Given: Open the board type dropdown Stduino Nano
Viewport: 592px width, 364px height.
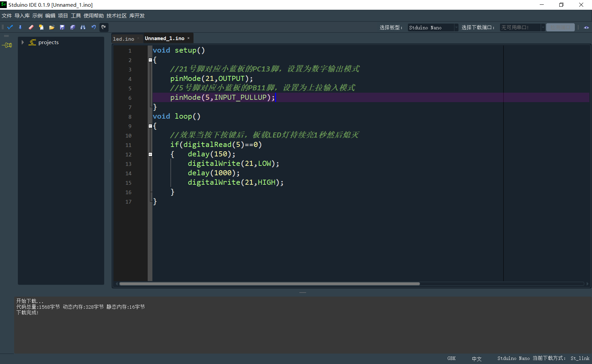Looking at the screenshot, I should pyautogui.click(x=433, y=28).
